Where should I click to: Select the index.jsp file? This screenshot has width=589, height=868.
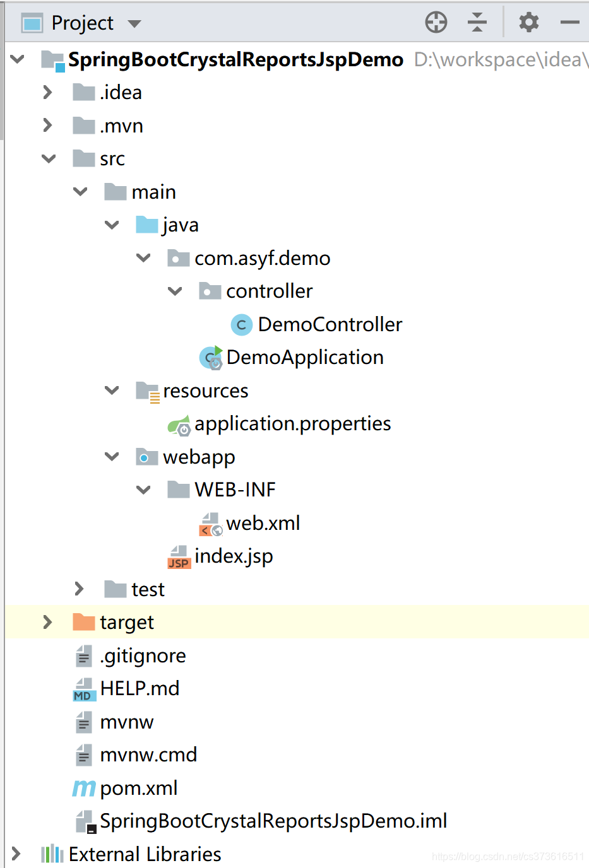(x=234, y=556)
